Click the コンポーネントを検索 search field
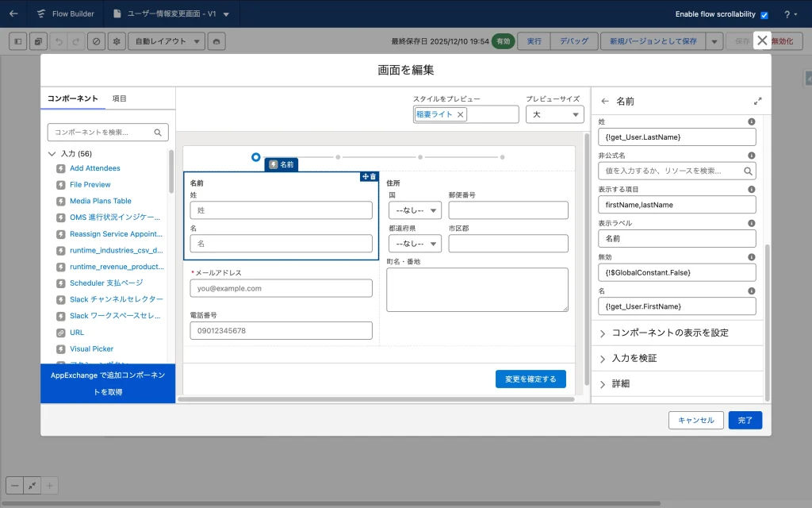Viewport: 812px width, 508px height. pos(103,133)
